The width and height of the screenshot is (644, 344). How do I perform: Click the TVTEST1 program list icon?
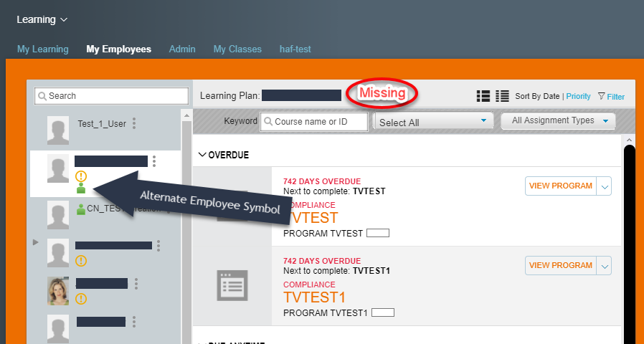pos(232,285)
